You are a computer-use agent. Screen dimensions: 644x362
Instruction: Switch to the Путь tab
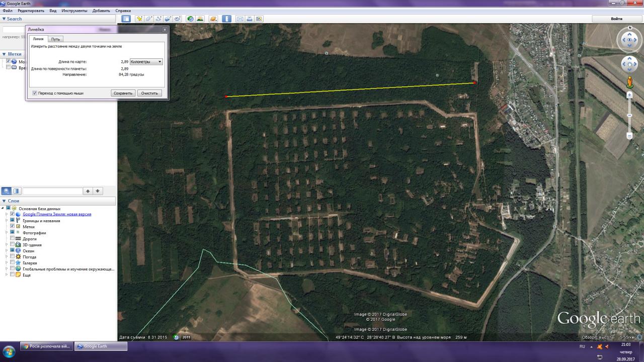coord(55,39)
